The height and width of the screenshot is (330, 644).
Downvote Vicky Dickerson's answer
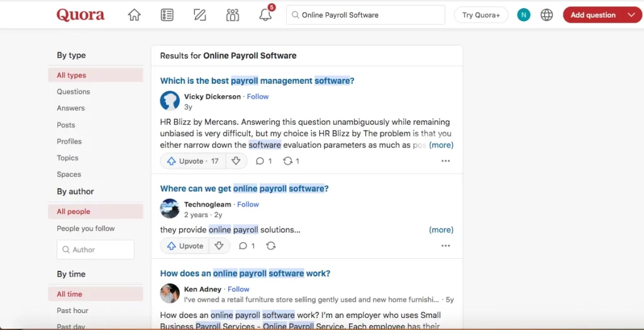pyautogui.click(x=236, y=161)
